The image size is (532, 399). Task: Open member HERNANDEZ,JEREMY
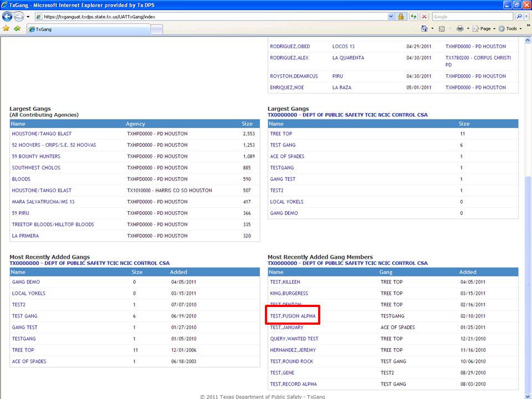click(293, 350)
